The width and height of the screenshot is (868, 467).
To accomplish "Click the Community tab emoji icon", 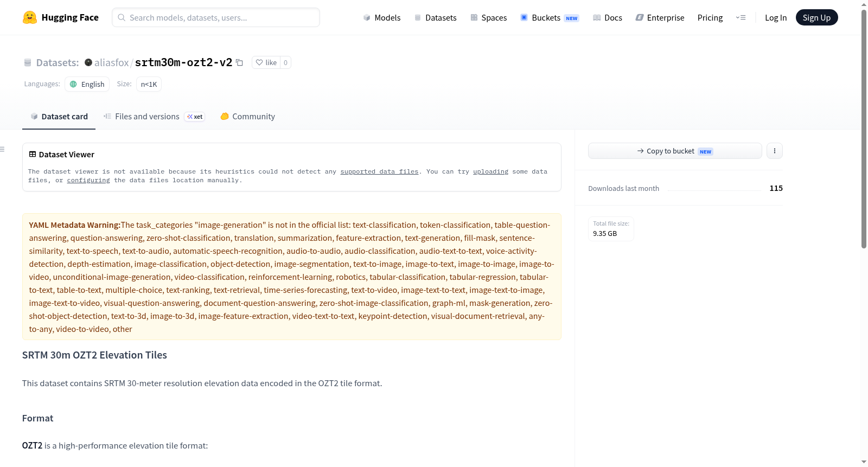I will pos(225,116).
